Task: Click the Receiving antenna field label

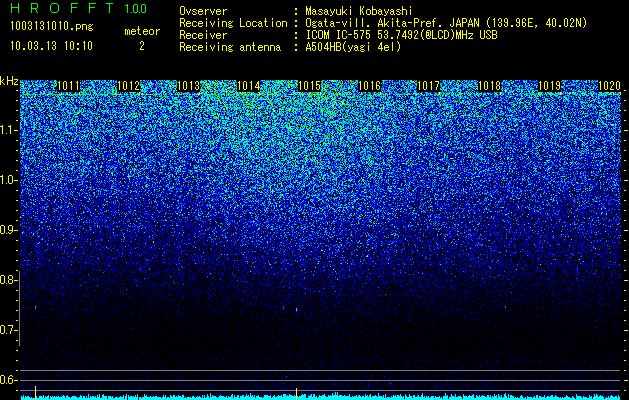Action: click(x=230, y=47)
